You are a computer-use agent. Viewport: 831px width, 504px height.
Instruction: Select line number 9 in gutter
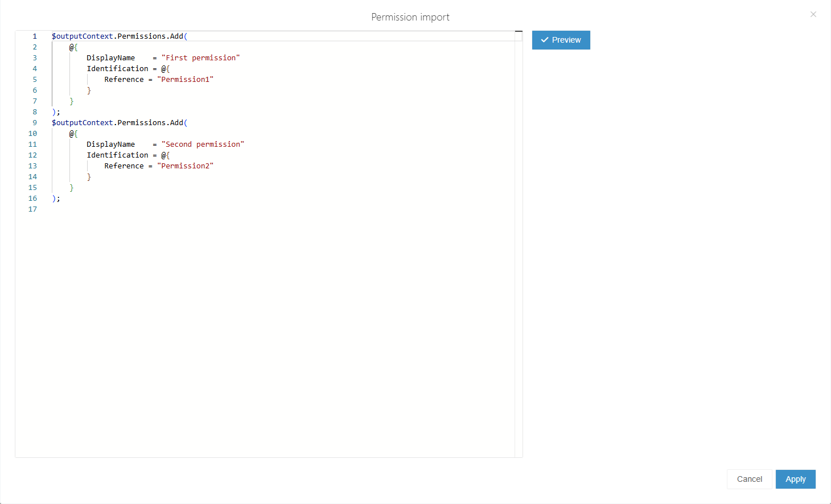(34, 123)
